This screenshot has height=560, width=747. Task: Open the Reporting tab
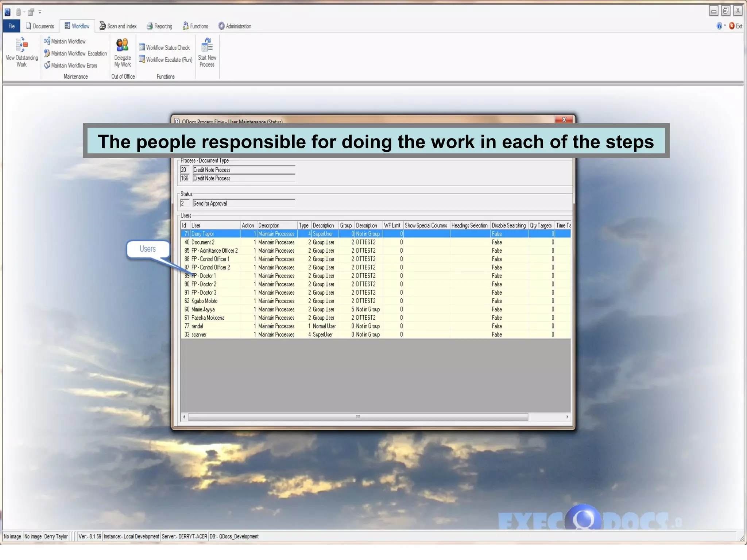point(159,26)
